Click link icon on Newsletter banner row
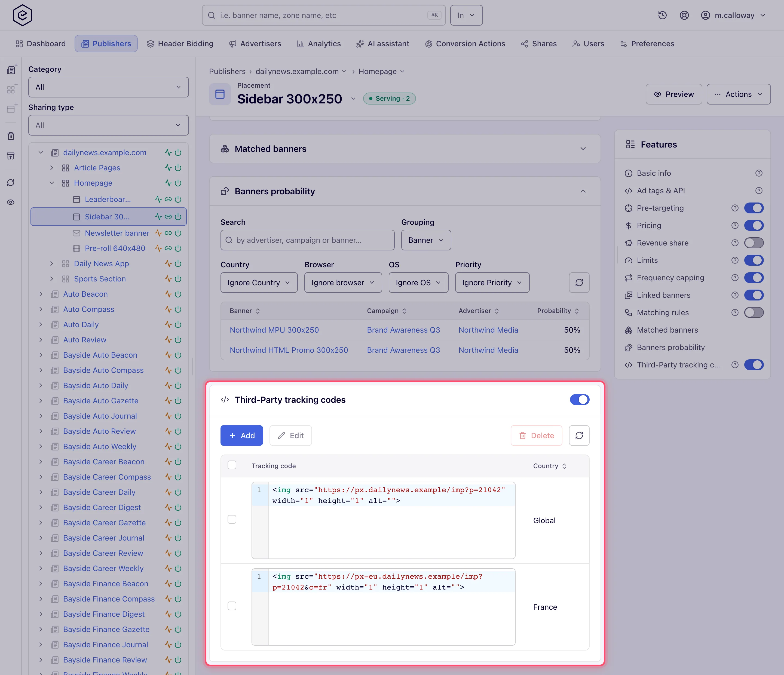 click(169, 233)
